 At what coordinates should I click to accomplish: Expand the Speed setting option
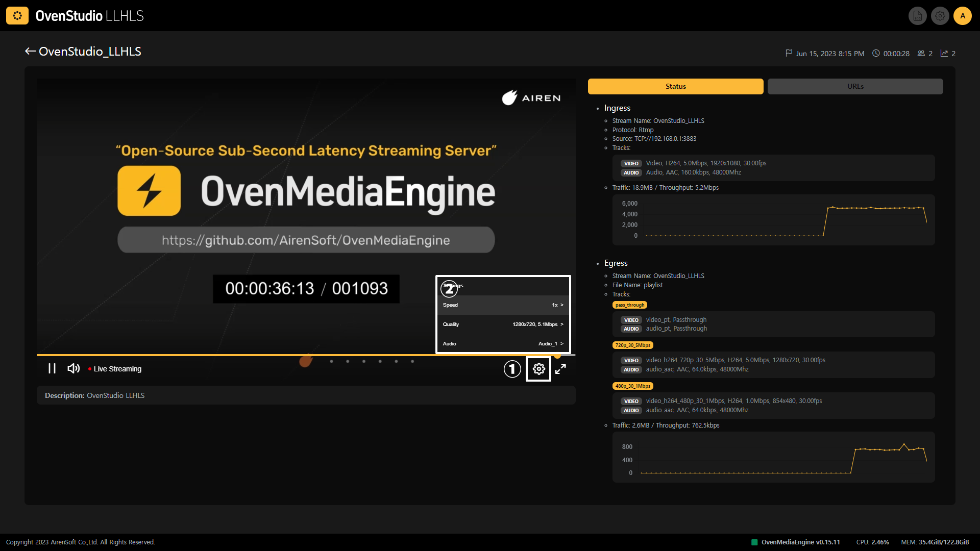tap(503, 305)
